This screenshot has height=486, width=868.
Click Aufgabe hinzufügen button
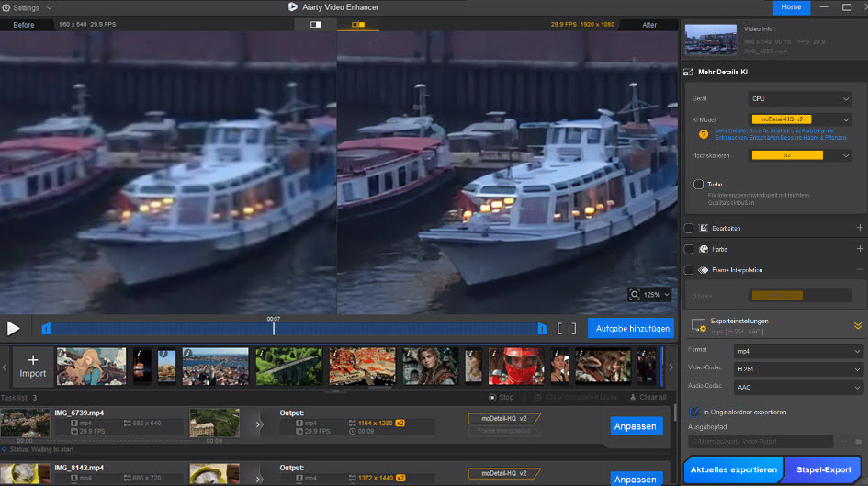(x=631, y=328)
